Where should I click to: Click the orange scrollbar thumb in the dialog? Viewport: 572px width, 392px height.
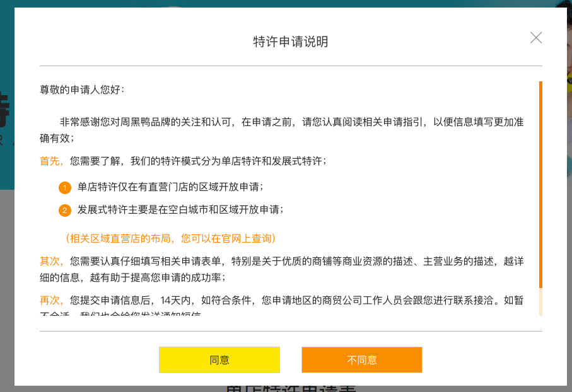pyautogui.click(x=540, y=185)
